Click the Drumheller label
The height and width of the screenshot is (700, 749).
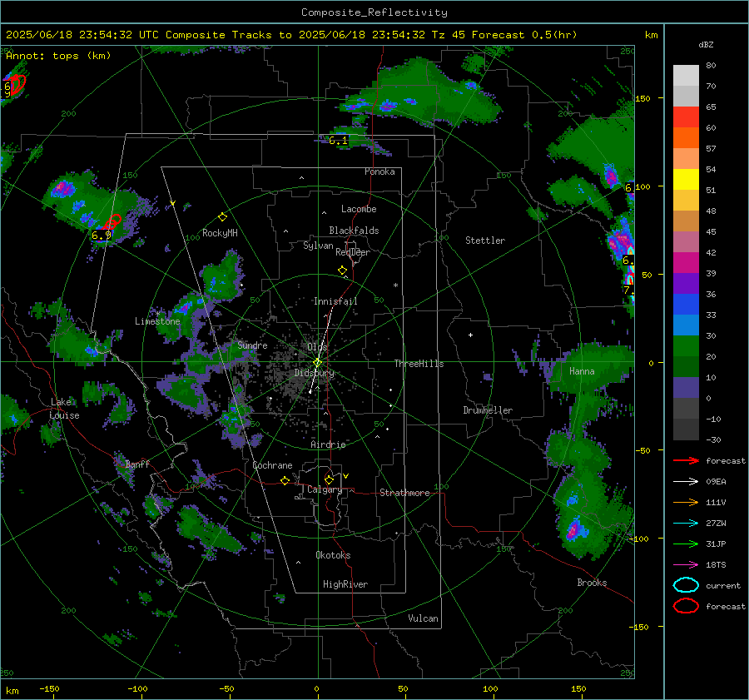coord(488,410)
